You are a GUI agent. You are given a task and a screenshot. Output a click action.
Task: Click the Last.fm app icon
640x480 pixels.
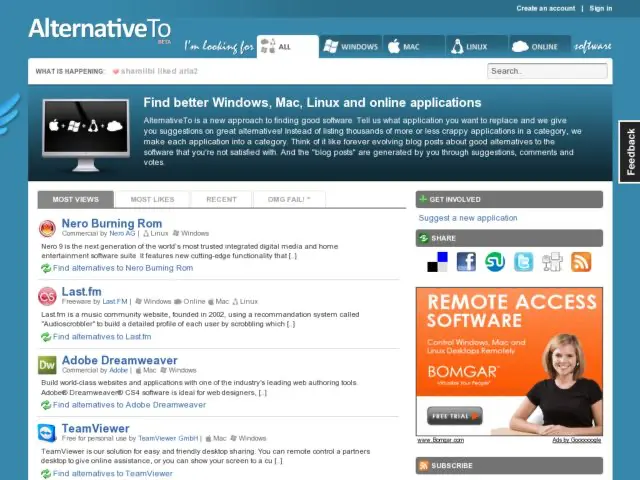click(x=47, y=296)
